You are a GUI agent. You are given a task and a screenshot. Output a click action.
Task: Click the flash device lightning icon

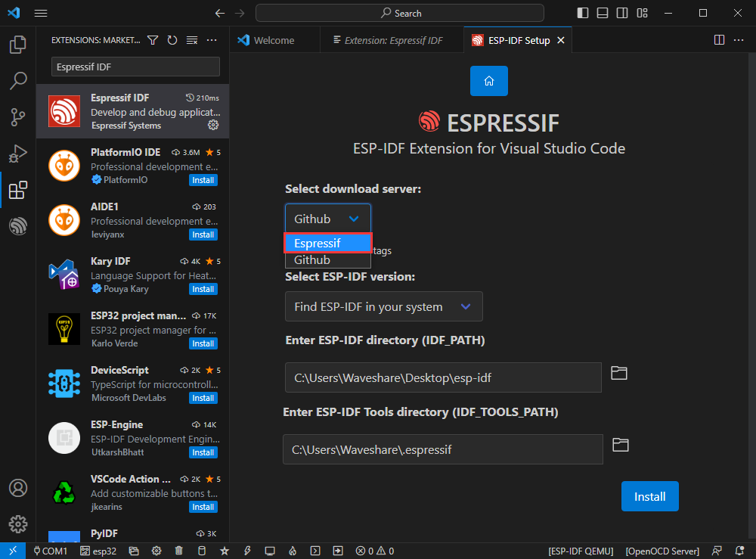[247, 551]
